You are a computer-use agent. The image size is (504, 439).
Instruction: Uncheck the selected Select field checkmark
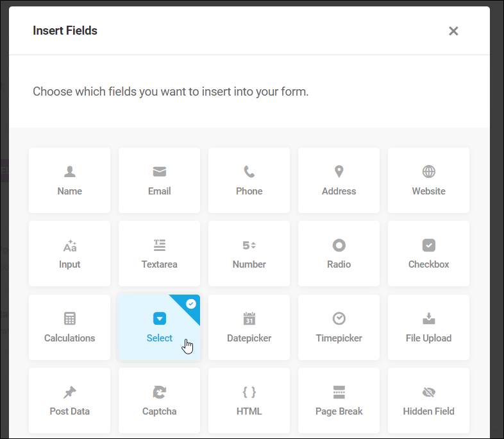[191, 304]
